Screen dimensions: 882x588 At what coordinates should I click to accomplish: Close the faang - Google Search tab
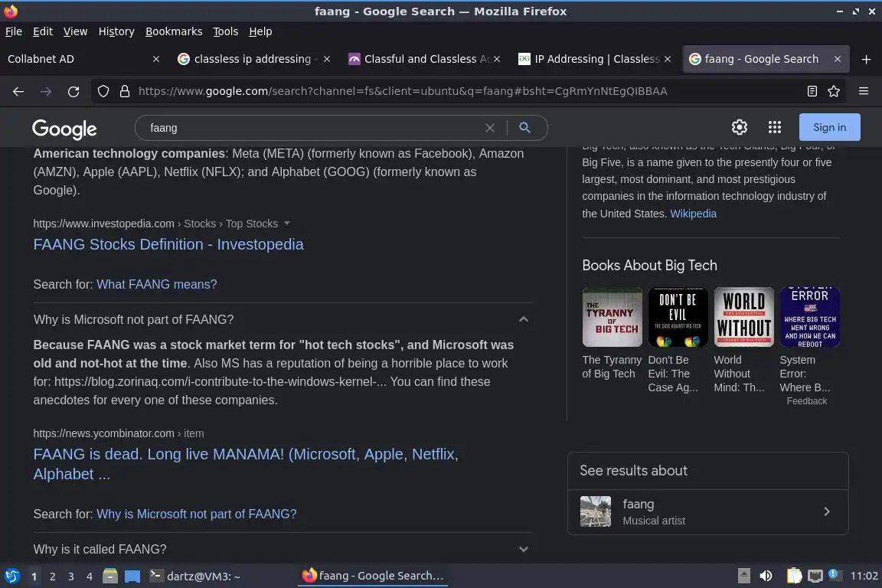point(837,59)
